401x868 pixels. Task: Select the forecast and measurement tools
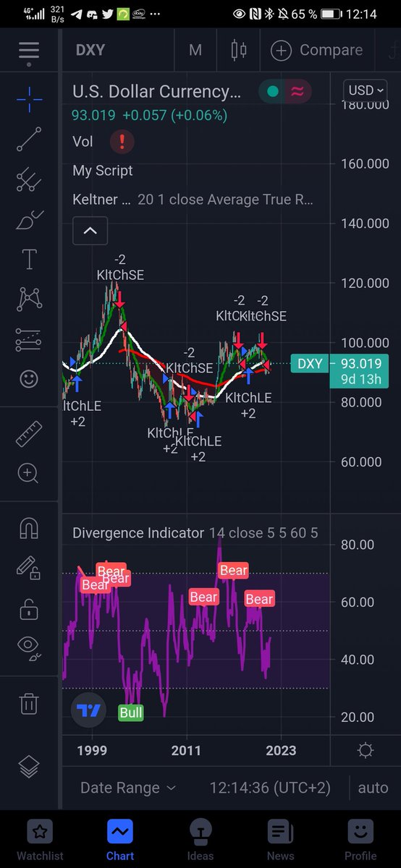(29, 339)
